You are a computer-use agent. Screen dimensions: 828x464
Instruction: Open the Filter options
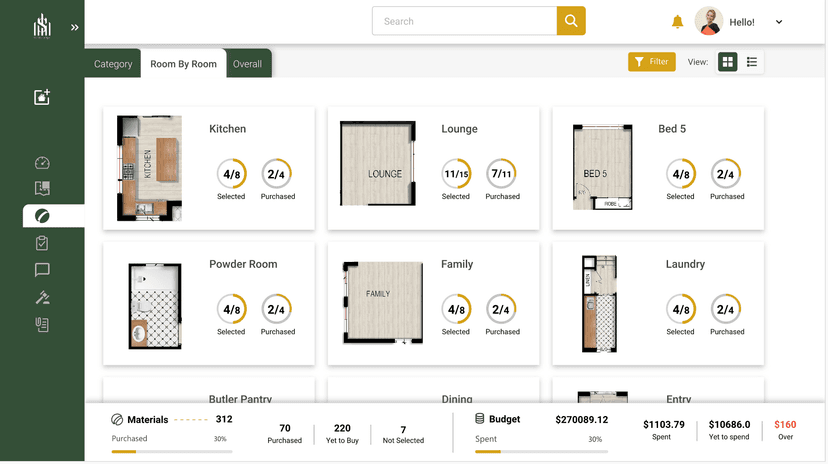651,62
